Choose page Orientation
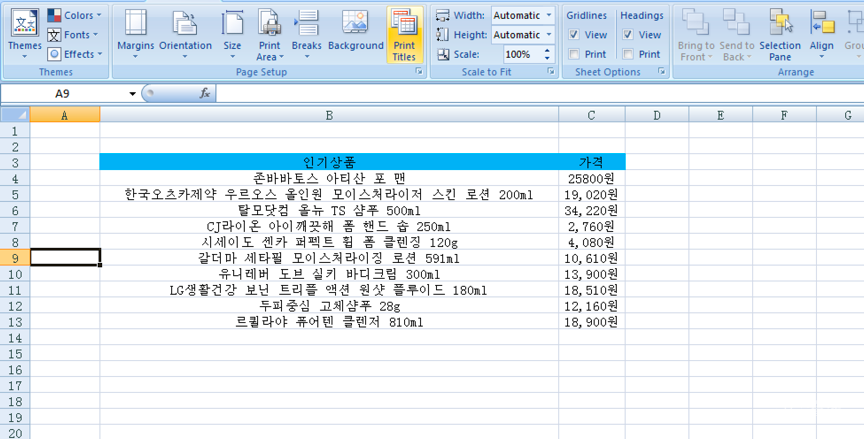 coord(185,34)
